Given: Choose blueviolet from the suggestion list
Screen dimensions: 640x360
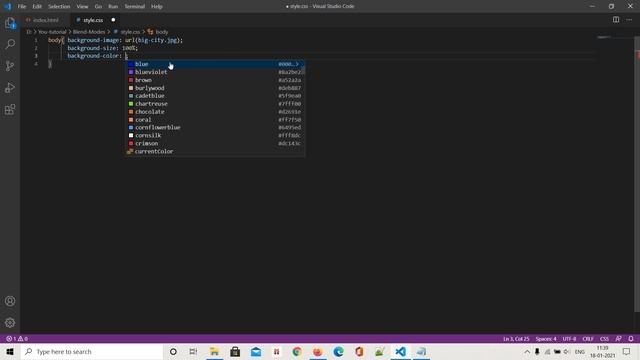Looking at the screenshot, I should 215,72.
